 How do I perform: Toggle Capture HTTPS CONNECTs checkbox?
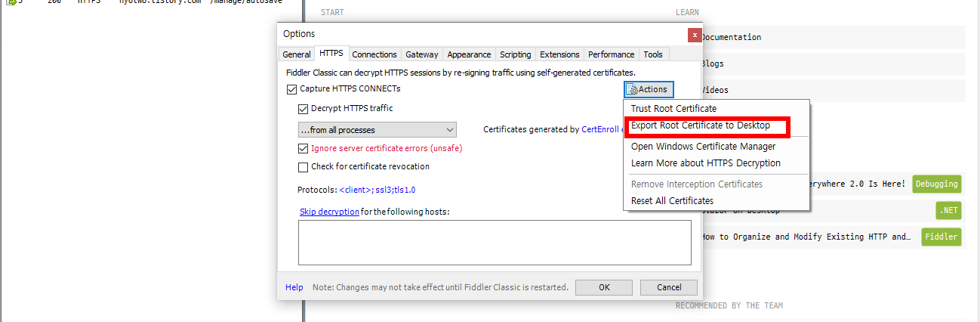(292, 89)
